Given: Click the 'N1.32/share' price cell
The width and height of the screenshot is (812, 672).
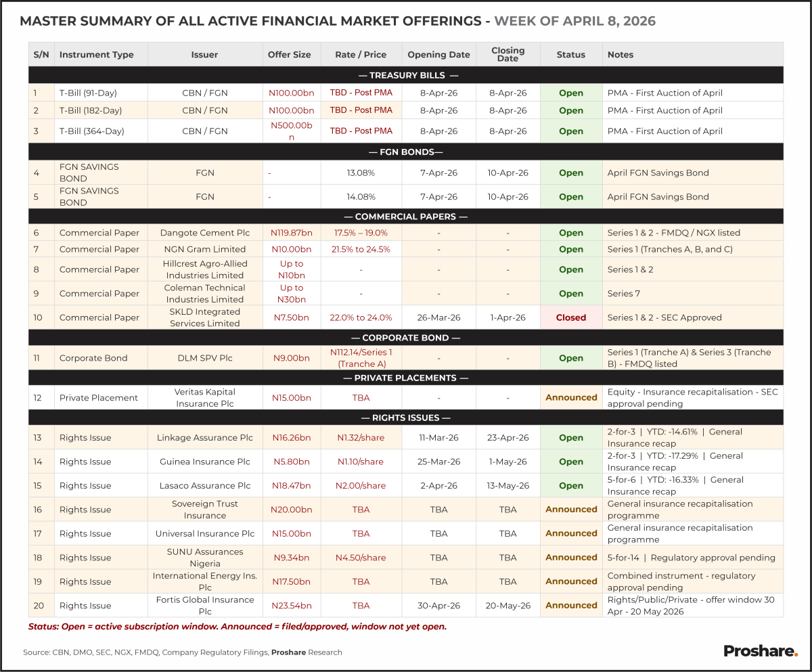Looking at the screenshot, I should tap(361, 438).
